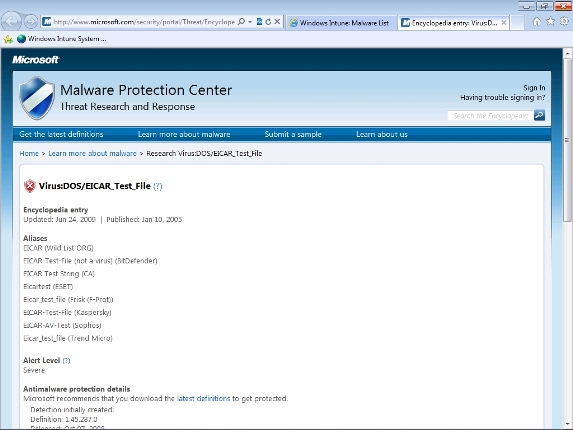Click the Sign In link
This screenshot has height=430, width=573.
click(x=534, y=88)
